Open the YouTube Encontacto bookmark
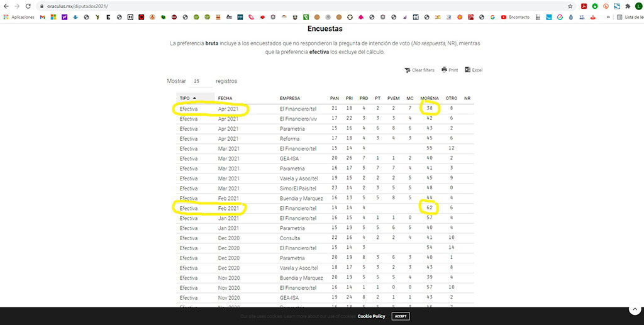Image resolution: width=644 pixels, height=325 pixels. [516, 17]
